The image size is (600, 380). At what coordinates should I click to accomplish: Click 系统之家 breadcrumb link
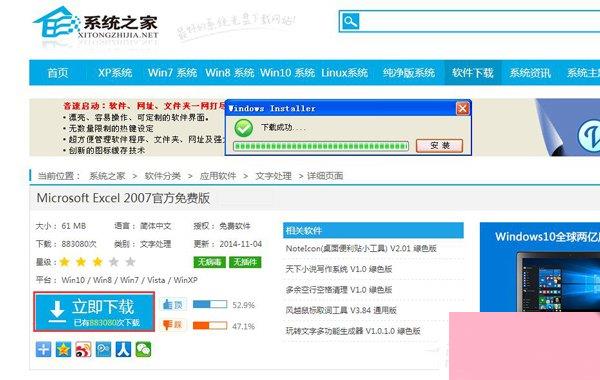pyautogui.click(x=107, y=176)
